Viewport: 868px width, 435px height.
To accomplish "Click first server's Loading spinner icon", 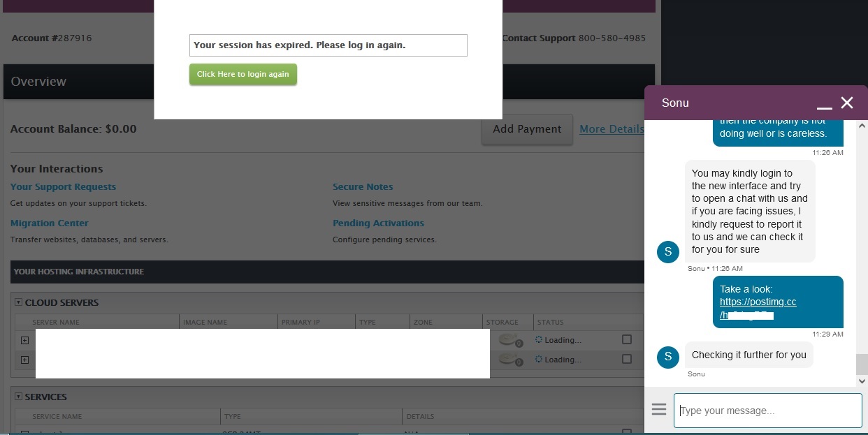I will click(539, 340).
